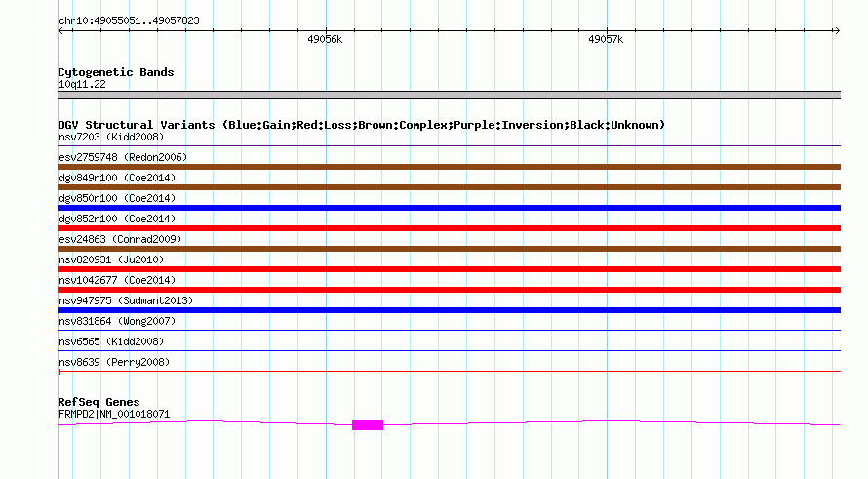The width and height of the screenshot is (868, 479).
Task: Select the 10q11.22 band label
Action: tap(82, 84)
